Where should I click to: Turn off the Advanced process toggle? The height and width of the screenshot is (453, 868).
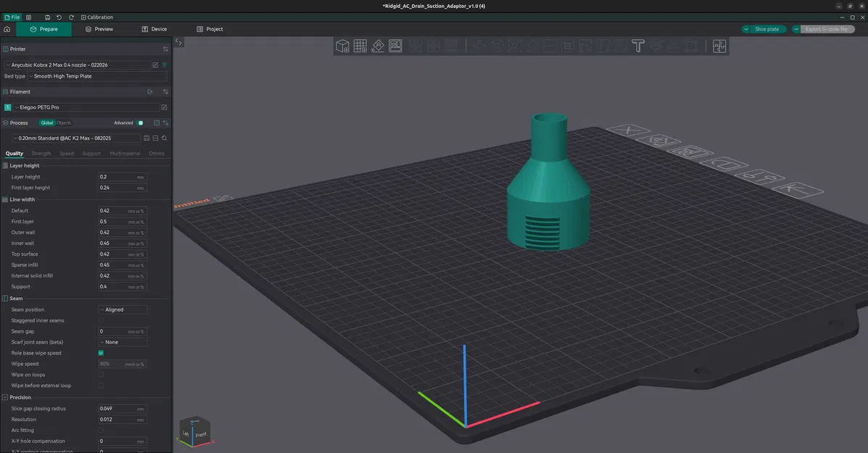click(140, 122)
